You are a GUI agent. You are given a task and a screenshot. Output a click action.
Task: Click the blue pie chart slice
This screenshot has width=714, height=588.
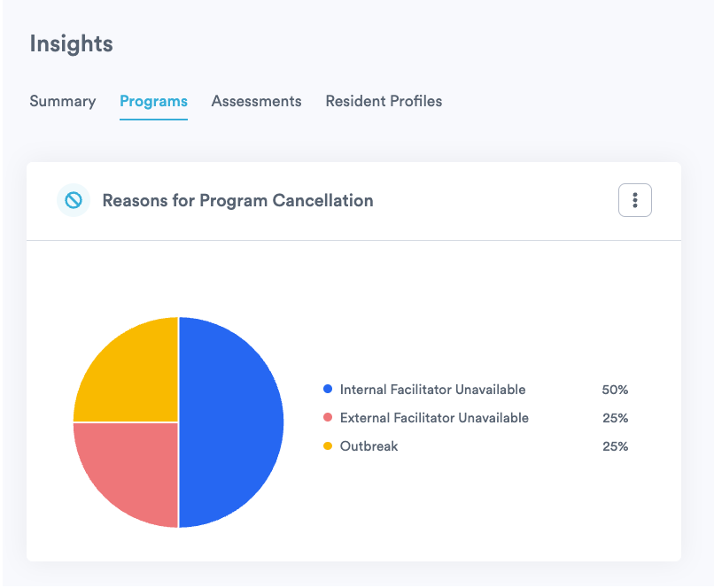click(x=232, y=422)
